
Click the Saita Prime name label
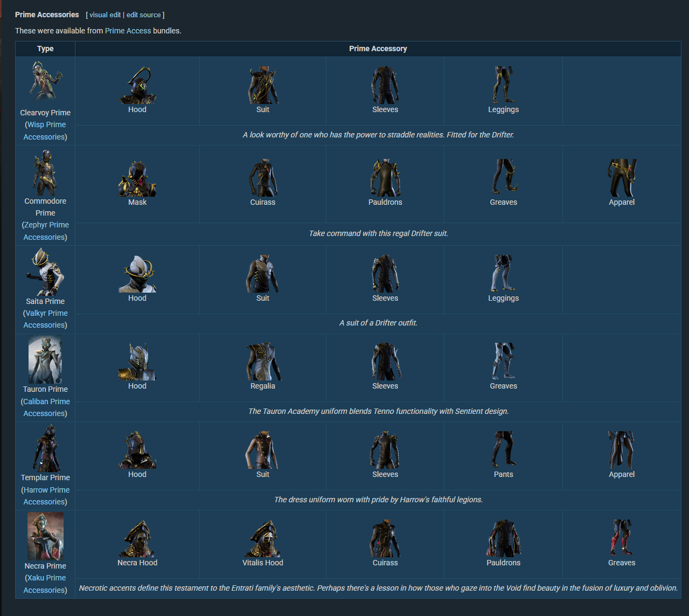pos(45,301)
